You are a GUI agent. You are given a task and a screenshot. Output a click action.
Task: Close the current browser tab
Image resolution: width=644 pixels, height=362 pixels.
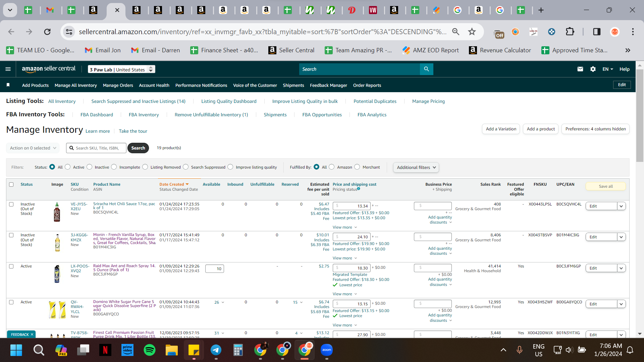(x=117, y=10)
